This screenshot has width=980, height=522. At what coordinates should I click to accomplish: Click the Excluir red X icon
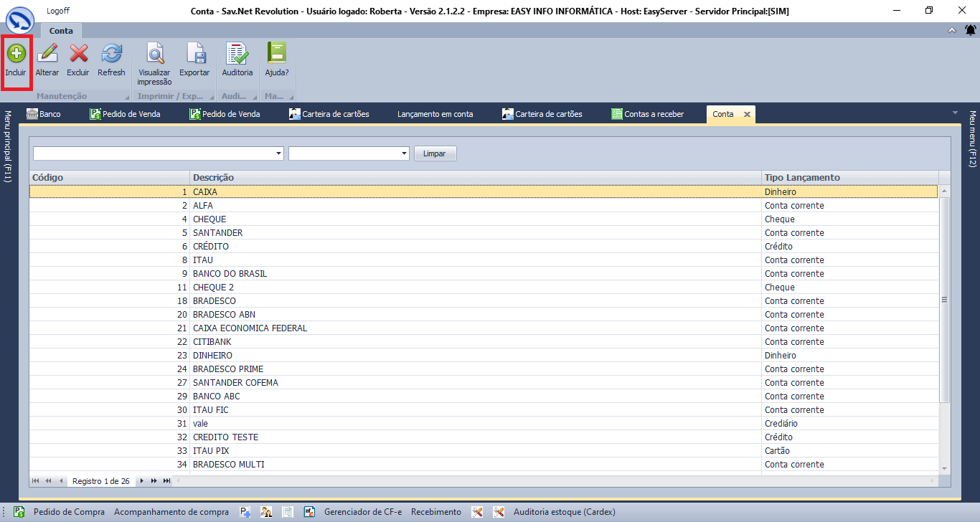(x=78, y=54)
